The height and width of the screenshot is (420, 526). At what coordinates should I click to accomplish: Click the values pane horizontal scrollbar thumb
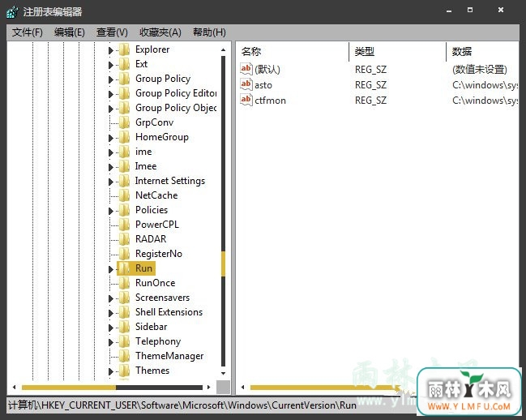pos(323,388)
